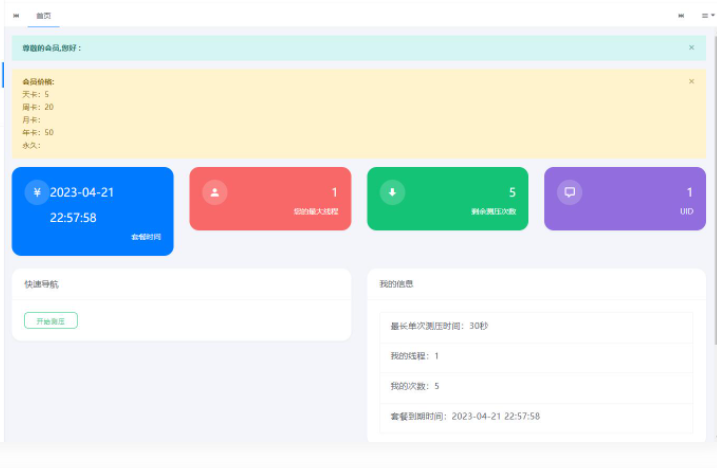This screenshot has height=468, width=717.
Task: Click the green 剩余测压次数 card
Action: [x=447, y=199]
